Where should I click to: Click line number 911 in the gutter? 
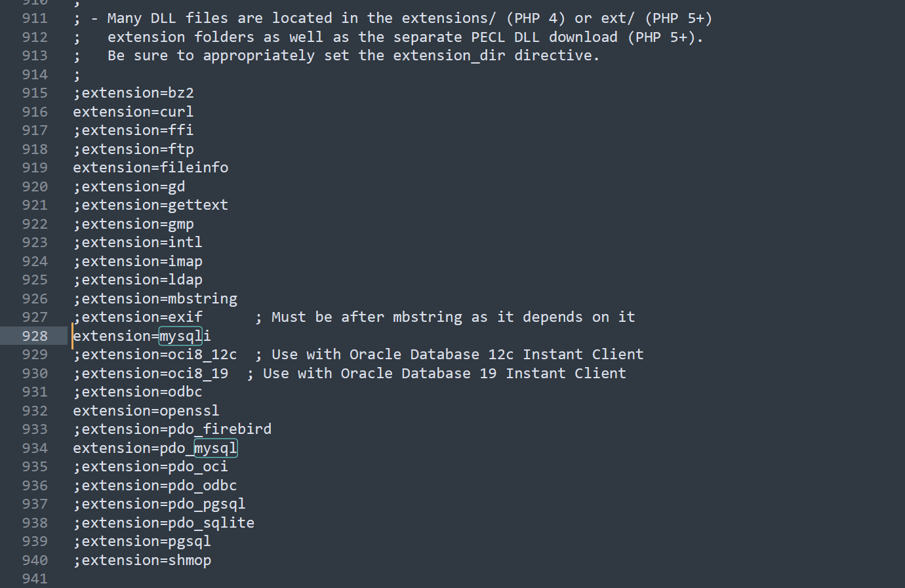[x=35, y=18]
